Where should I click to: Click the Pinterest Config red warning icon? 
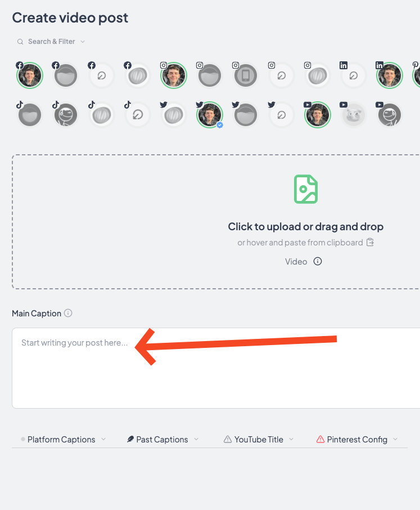click(320, 440)
